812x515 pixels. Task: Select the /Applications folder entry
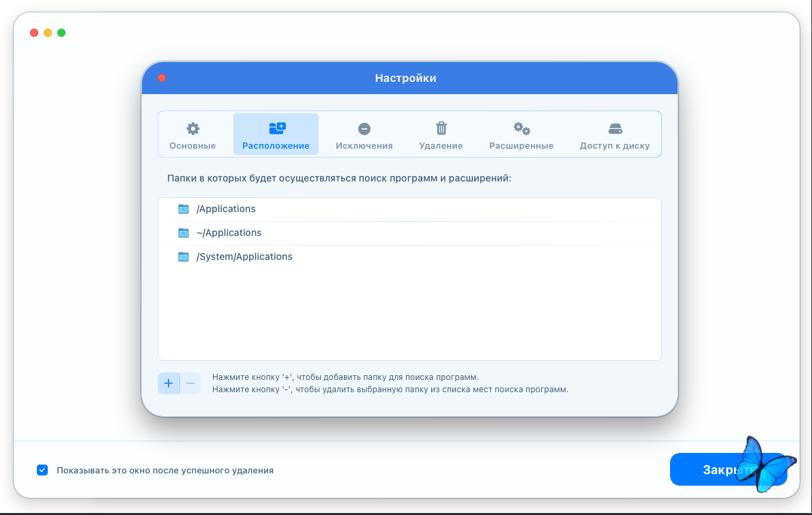[x=225, y=209]
